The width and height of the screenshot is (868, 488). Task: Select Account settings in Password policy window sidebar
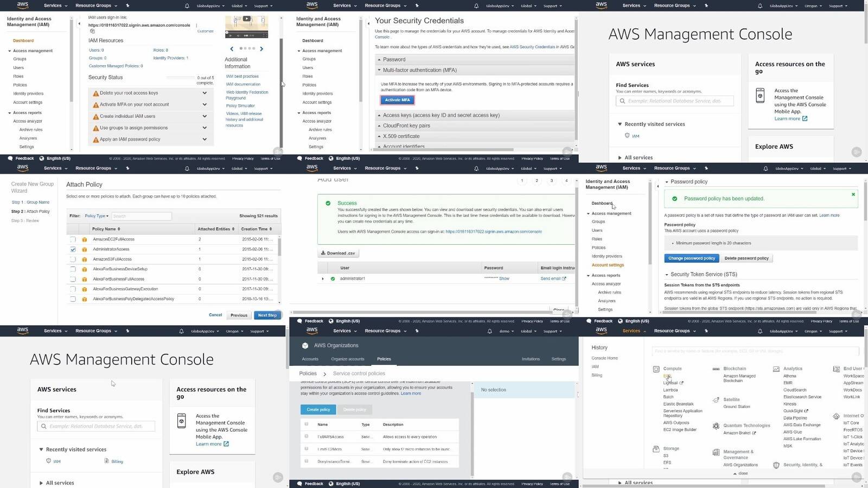point(608,265)
